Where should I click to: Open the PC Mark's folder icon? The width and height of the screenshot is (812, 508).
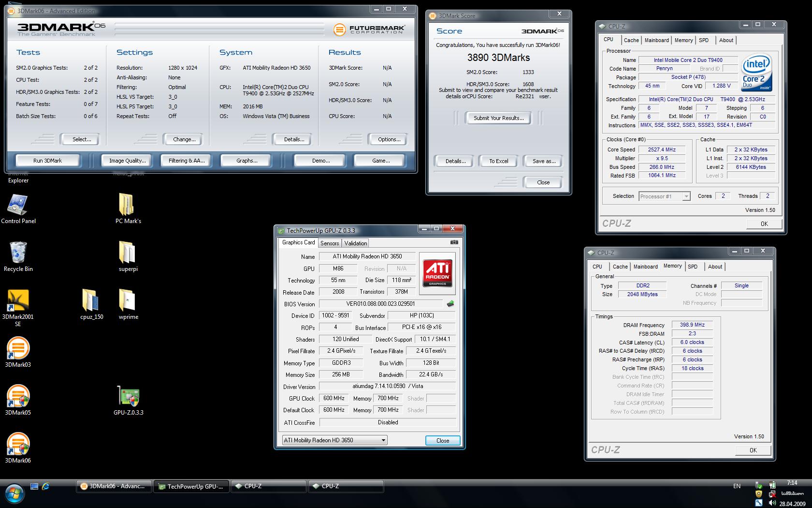click(128, 209)
